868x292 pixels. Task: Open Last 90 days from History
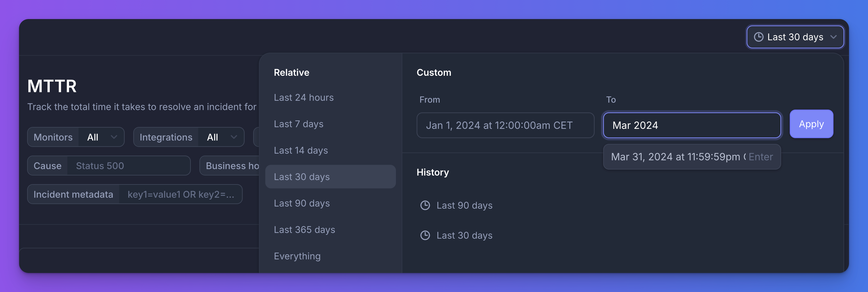tap(464, 205)
